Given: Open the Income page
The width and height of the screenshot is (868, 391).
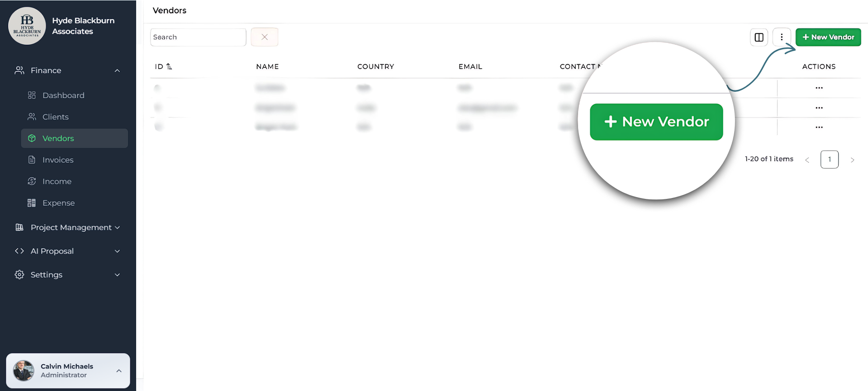Looking at the screenshot, I should (x=57, y=181).
